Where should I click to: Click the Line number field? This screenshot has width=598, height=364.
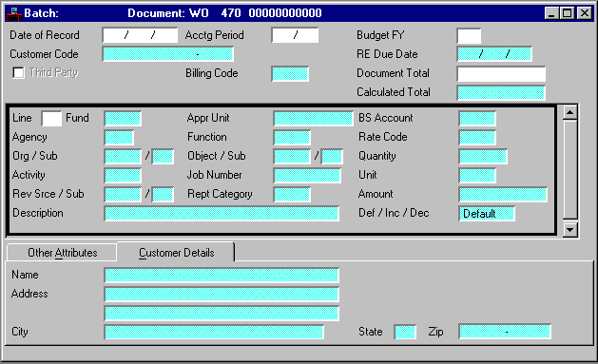[x=51, y=119]
